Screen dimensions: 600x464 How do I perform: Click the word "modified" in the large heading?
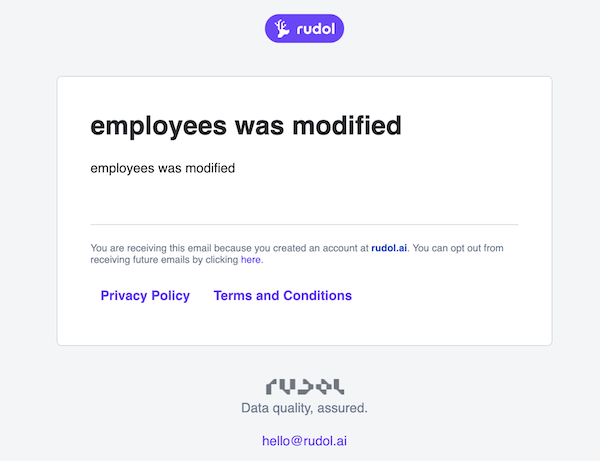[x=347, y=125]
